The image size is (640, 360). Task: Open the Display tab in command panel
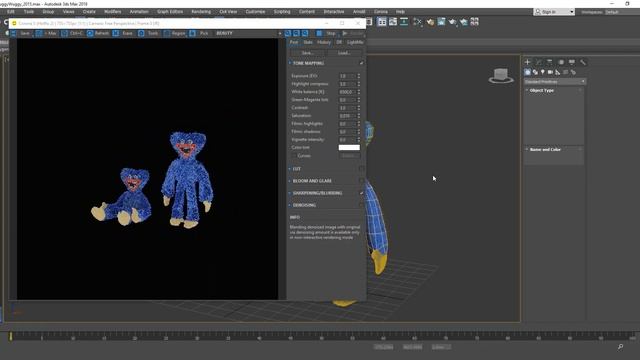point(572,62)
